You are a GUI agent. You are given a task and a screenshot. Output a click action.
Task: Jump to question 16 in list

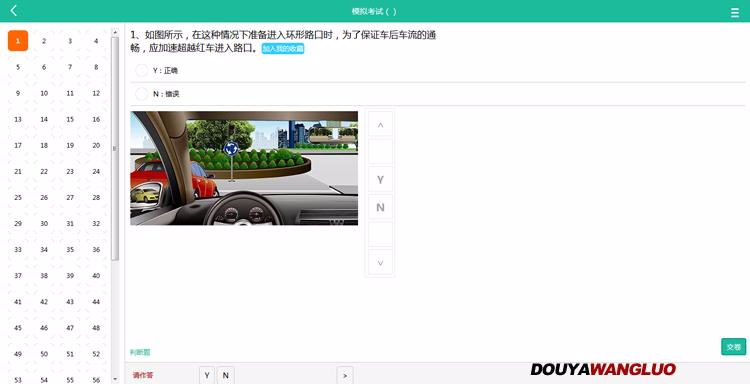(96, 119)
